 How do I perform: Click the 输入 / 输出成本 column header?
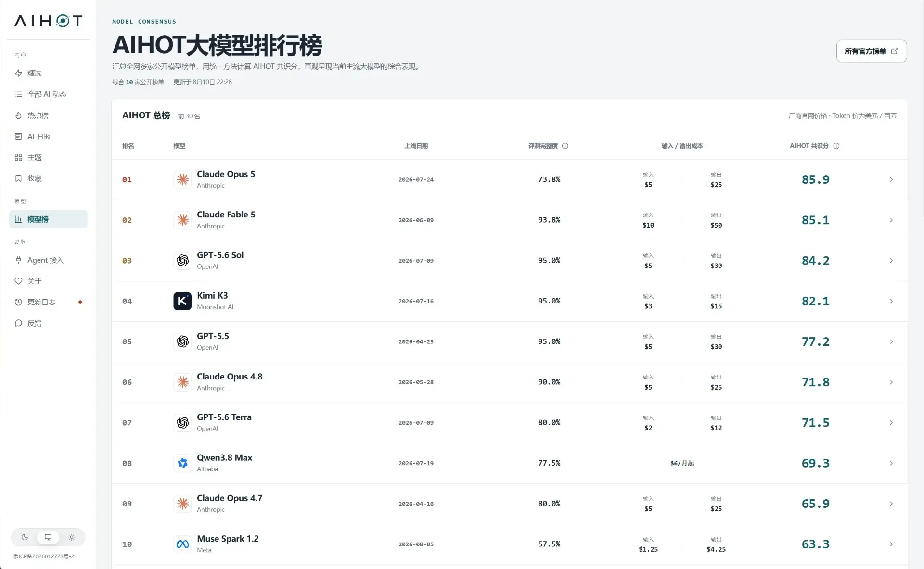coord(682,146)
